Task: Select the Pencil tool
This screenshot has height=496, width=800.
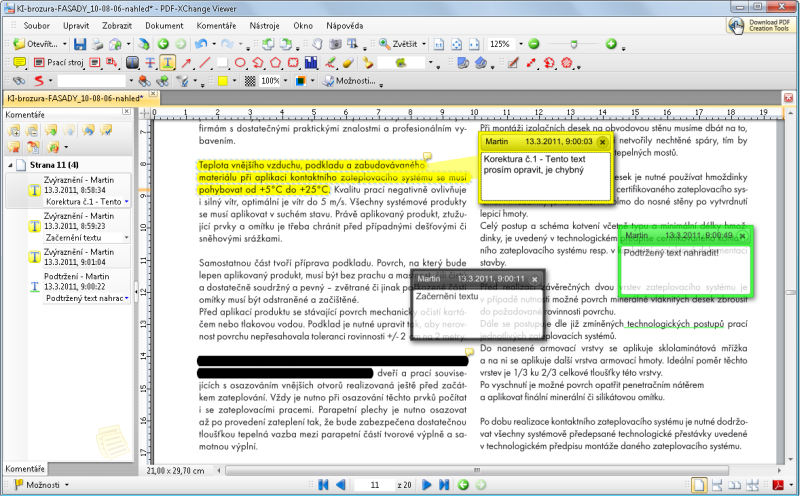Action: [330, 63]
